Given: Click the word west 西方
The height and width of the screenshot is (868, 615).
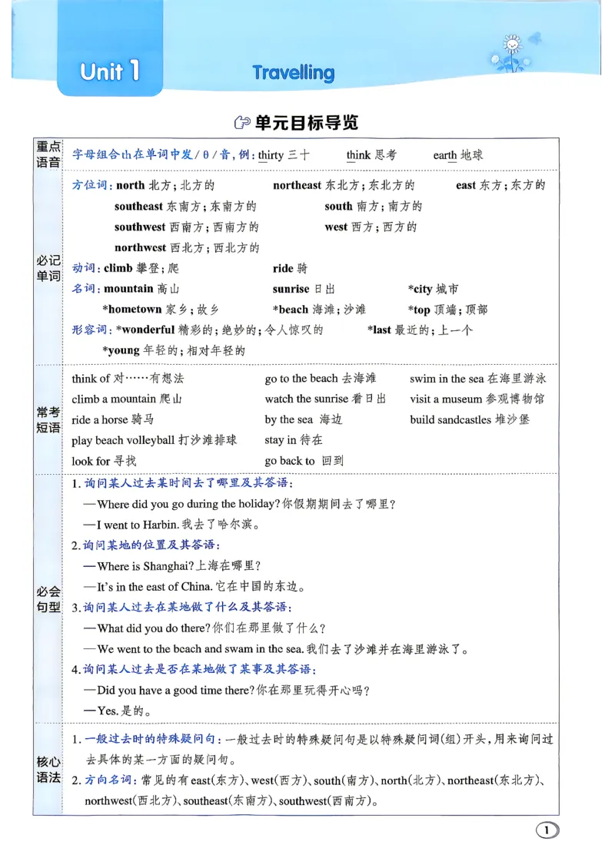Looking at the screenshot, I should [x=371, y=227].
